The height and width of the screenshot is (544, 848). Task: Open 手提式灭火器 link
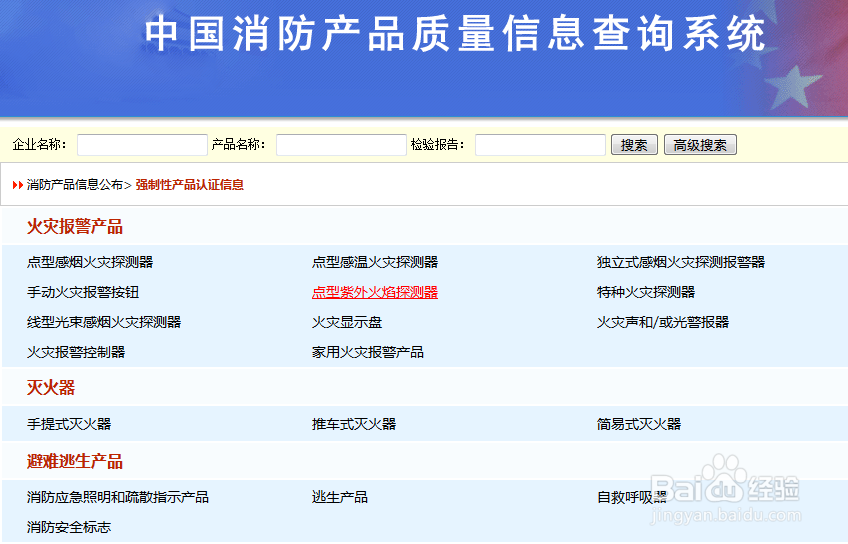[69, 424]
